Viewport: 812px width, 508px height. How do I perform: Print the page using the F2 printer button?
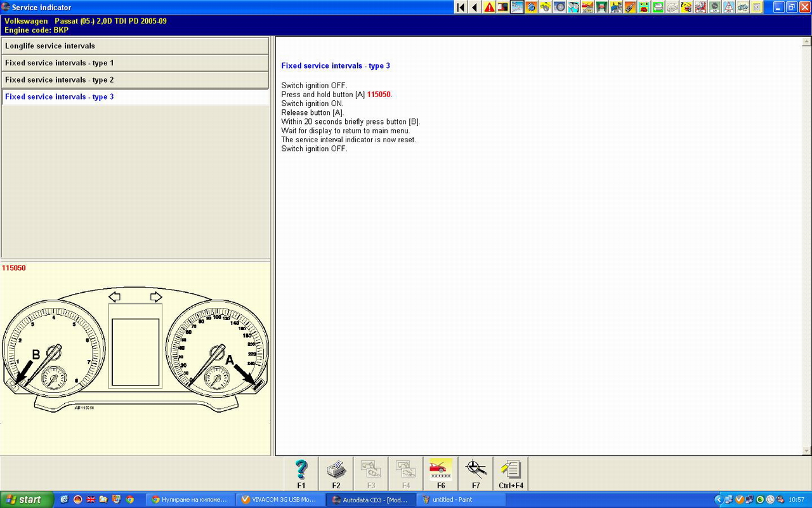click(336, 474)
